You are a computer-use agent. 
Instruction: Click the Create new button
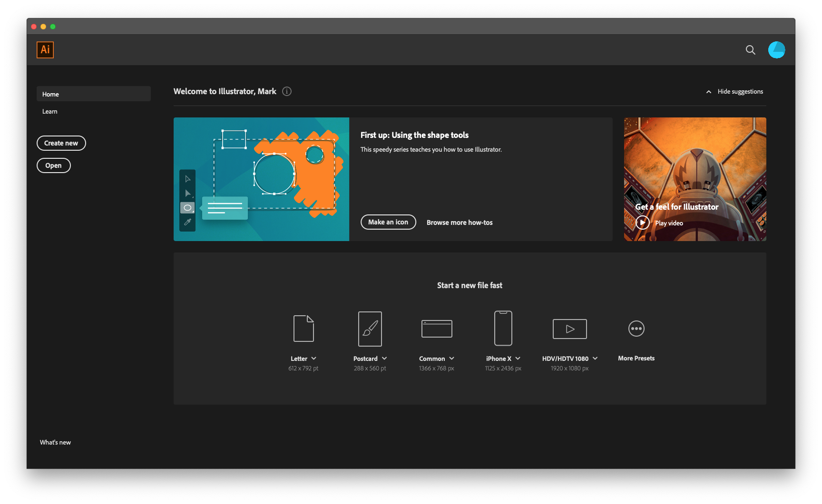click(x=61, y=143)
